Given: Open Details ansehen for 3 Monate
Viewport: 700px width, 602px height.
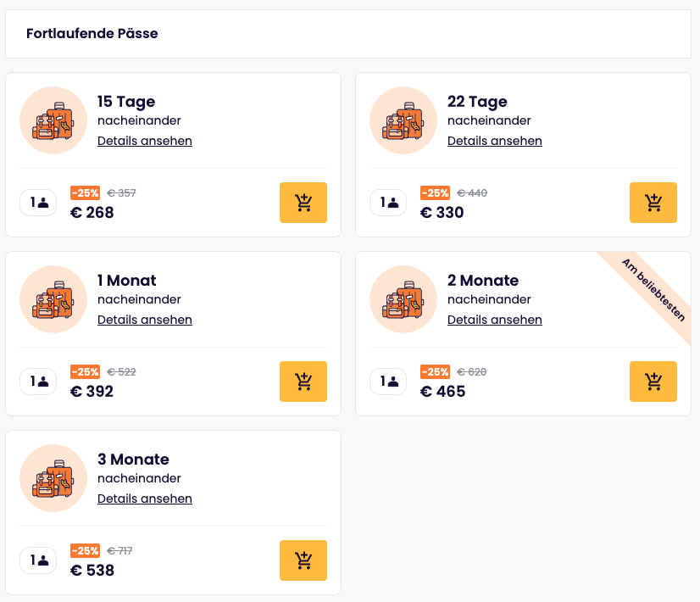Looking at the screenshot, I should coord(145,499).
